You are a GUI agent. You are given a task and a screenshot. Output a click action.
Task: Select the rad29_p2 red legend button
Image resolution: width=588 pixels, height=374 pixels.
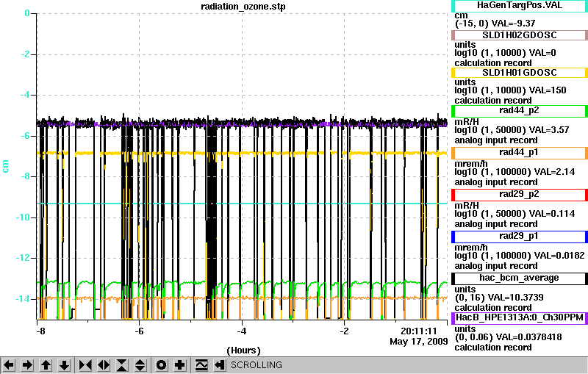pyautogui.click(x=520, y=195)
